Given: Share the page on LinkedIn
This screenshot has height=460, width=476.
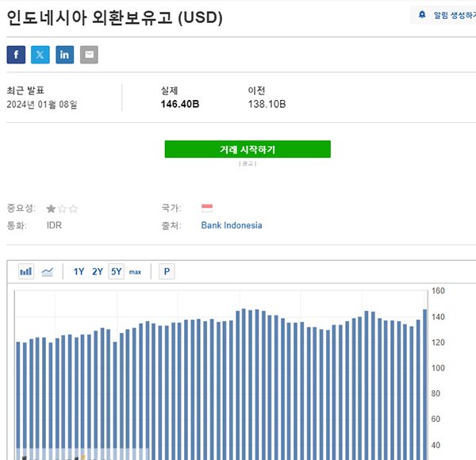Looking at the screenshot, I should 65,55.
